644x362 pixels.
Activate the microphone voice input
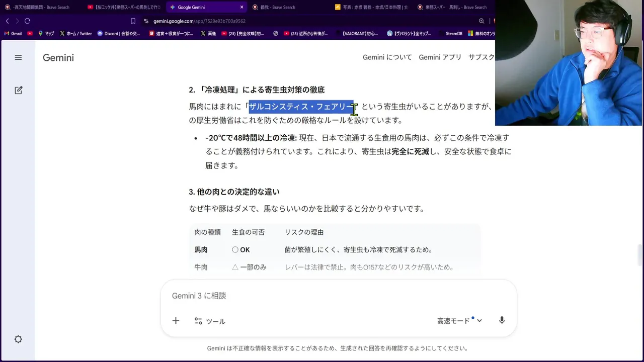pos(502,320)
